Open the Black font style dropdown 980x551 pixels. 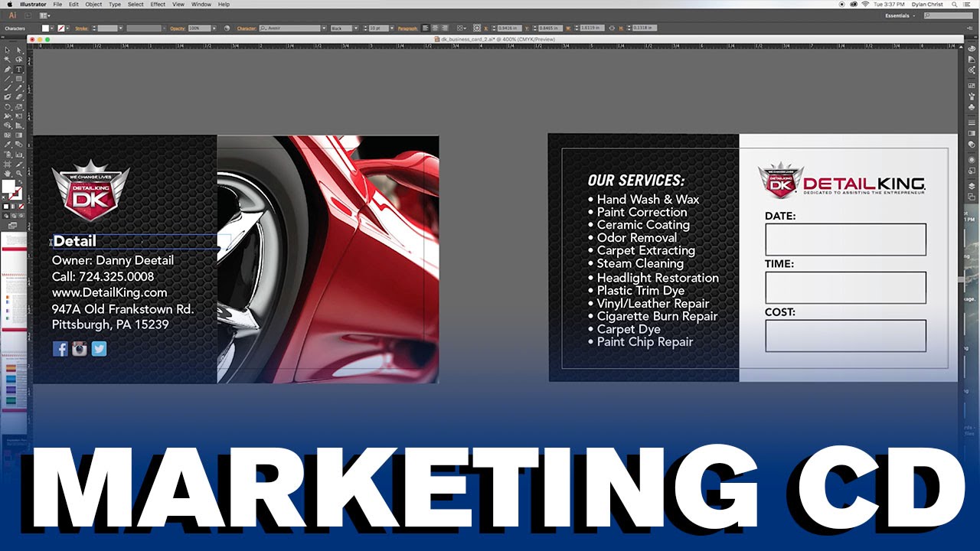click(356, 28)
